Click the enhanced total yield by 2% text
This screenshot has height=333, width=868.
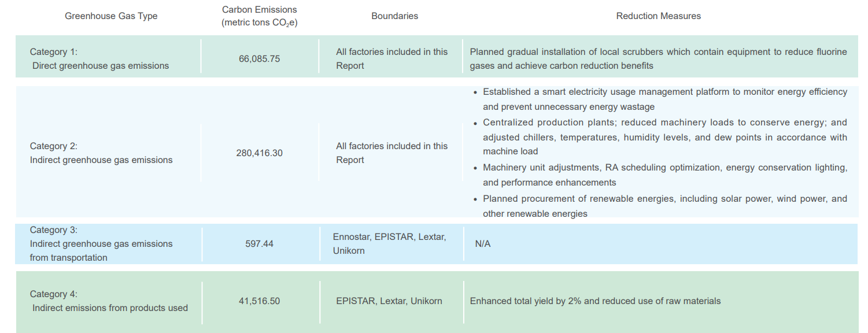point(595,301)
